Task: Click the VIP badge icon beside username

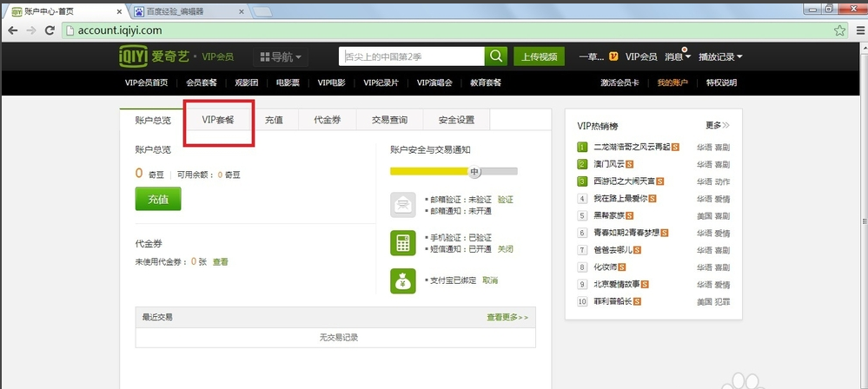Action: click(x=613, y=56)
